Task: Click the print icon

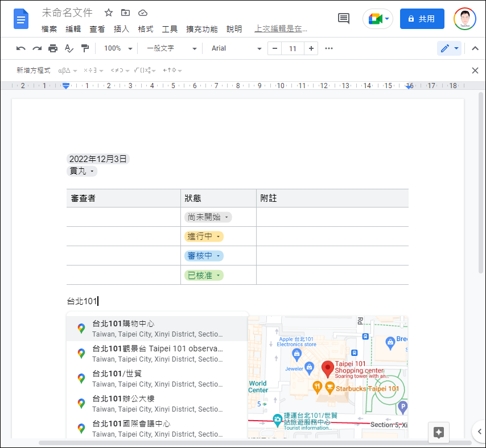Action: [x=53, y=48]
